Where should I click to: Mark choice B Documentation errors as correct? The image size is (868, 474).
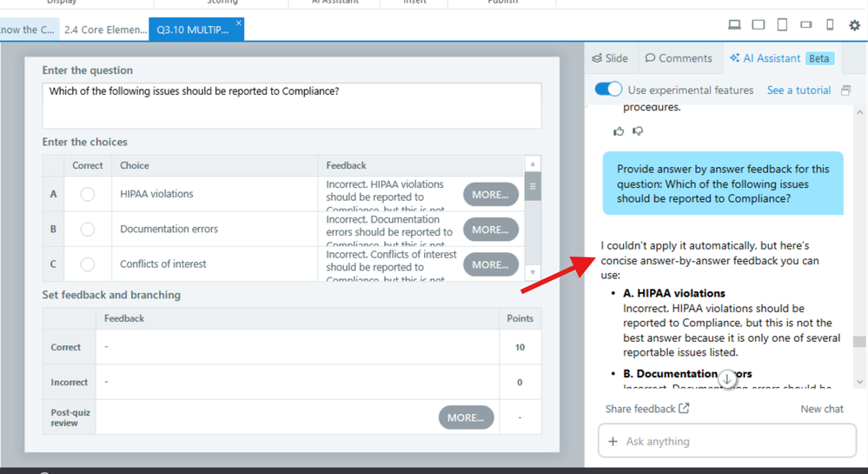click(x=88, y=229)
